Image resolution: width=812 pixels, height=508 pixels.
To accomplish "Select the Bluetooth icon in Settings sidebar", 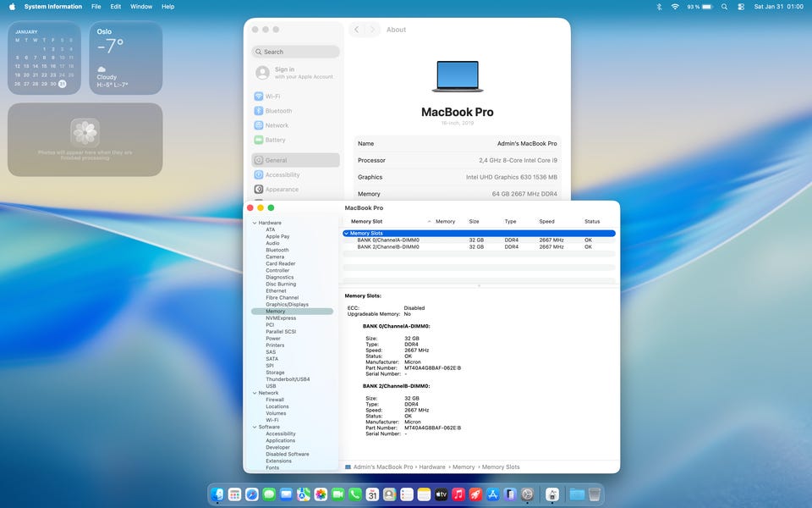I will pos(259,111).
